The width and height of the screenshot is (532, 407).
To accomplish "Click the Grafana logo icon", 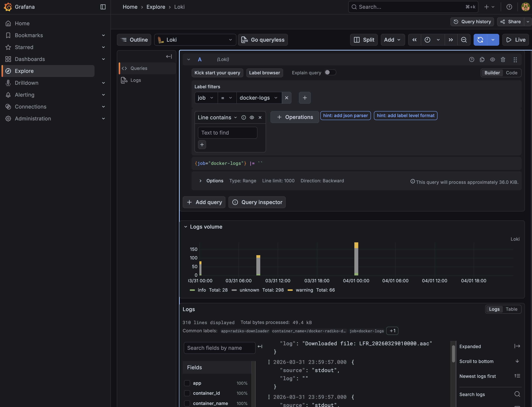I will [8, 7].
